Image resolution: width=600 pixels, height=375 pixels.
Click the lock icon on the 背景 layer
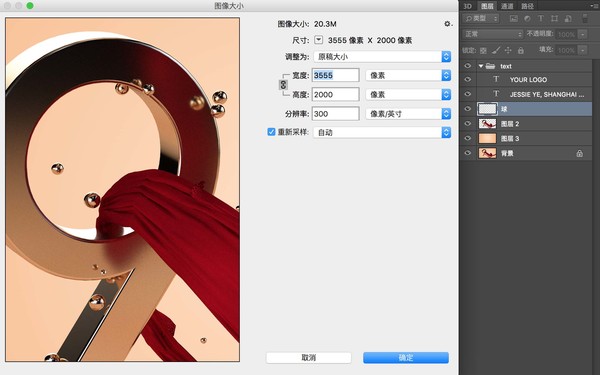[x=579, y=153]
